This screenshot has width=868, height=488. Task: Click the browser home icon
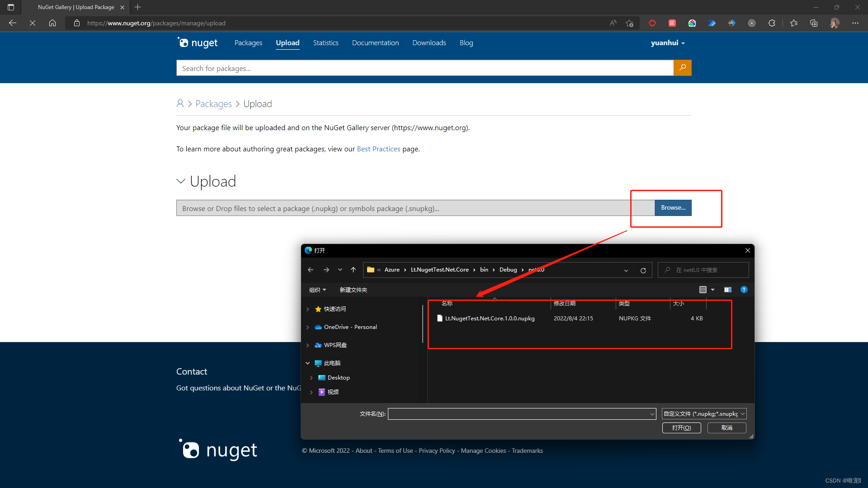click(x=52, y=23)
